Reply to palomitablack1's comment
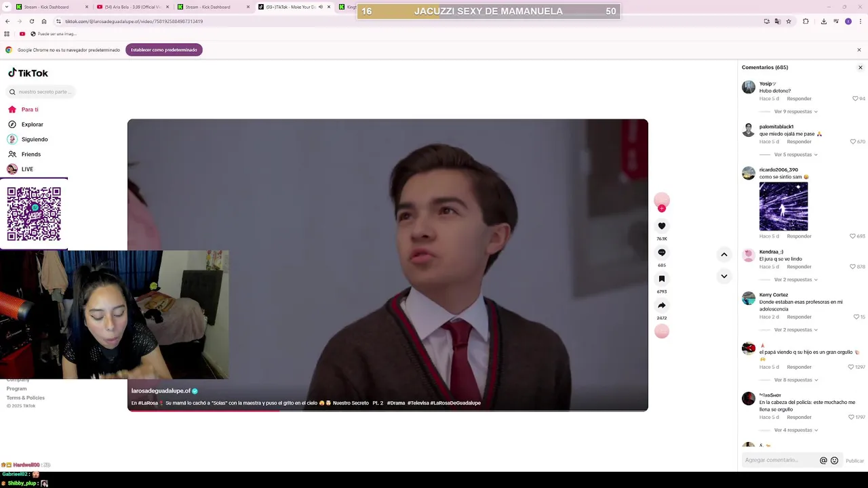This screenshot has height=488, width=868. click(x=799, y=142)
